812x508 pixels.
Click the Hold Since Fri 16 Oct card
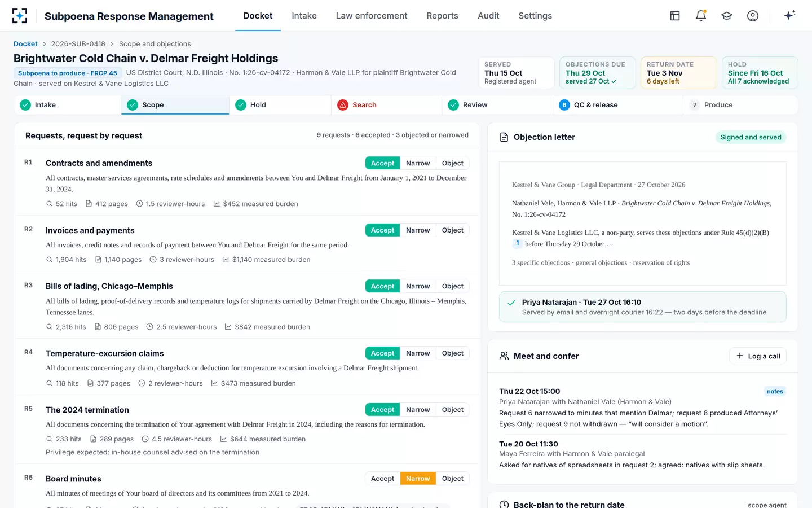pos(760,73)
